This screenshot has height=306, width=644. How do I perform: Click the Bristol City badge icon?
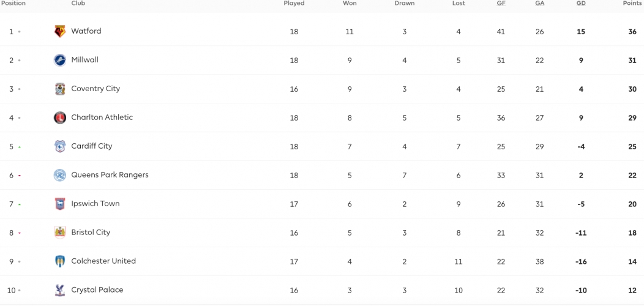[60, 233]
